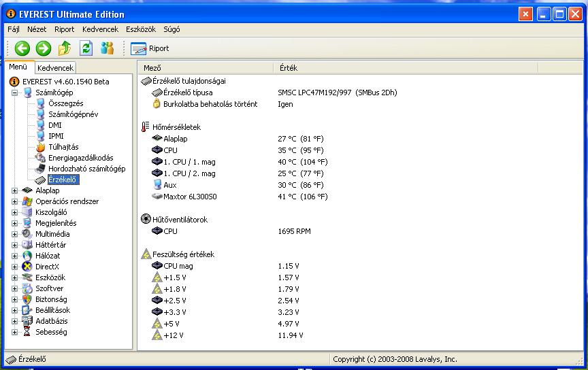Expand the Hálózat tree node
Viewport: 588px width, 370px height.
(14, 256)
